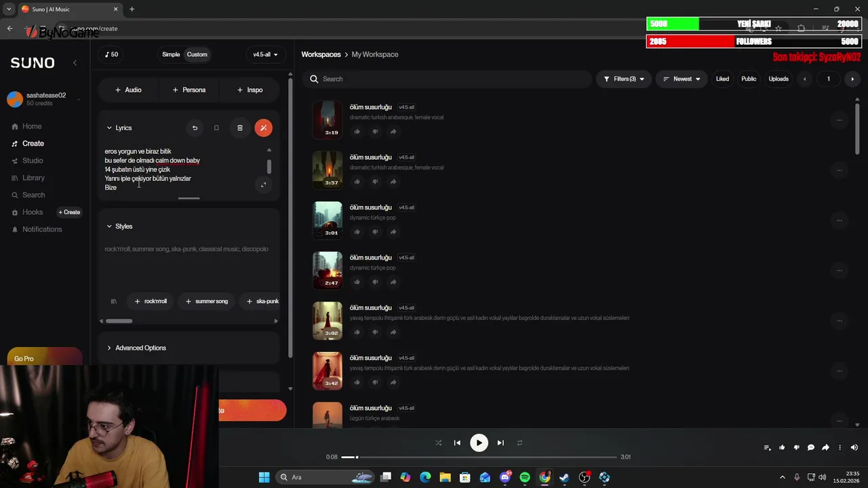Go to the previous page of songs
The image size is (868, 488).
click(x=804, y=79)
